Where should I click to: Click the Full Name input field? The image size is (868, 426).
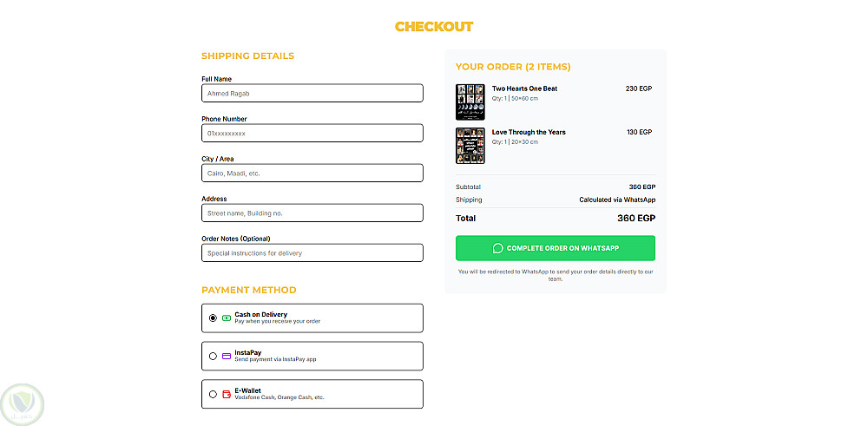(x=312, y=93)
